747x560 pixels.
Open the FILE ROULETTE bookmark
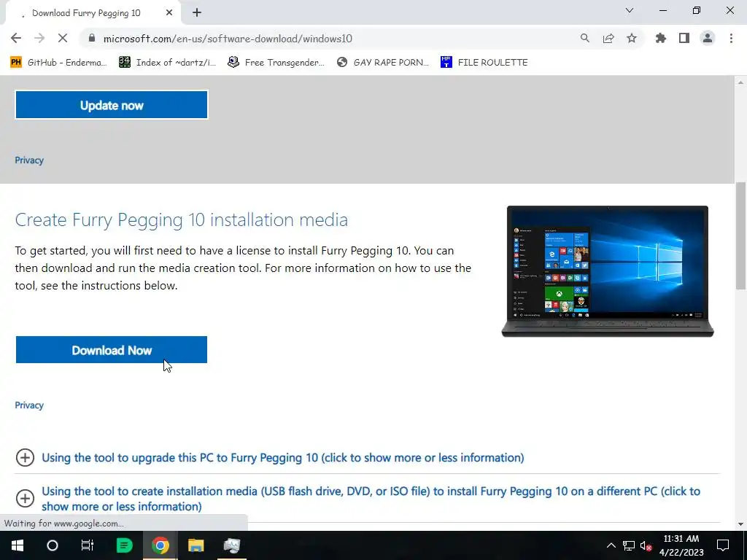pyautogui.click(x=484, y=63)
